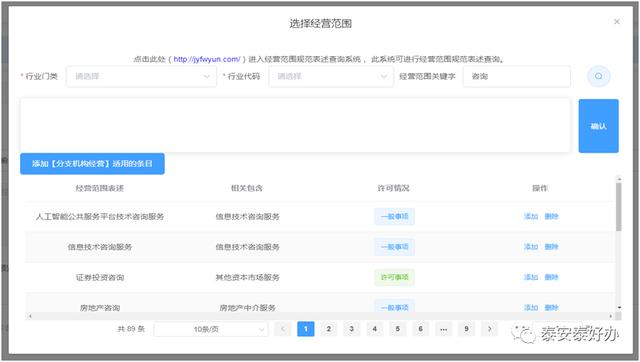
Task: Select page 1 in pagination
Action: (306, 329)
